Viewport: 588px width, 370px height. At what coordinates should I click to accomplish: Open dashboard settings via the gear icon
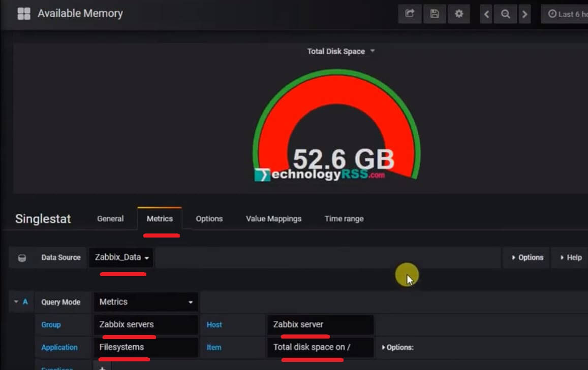point(458,14)
